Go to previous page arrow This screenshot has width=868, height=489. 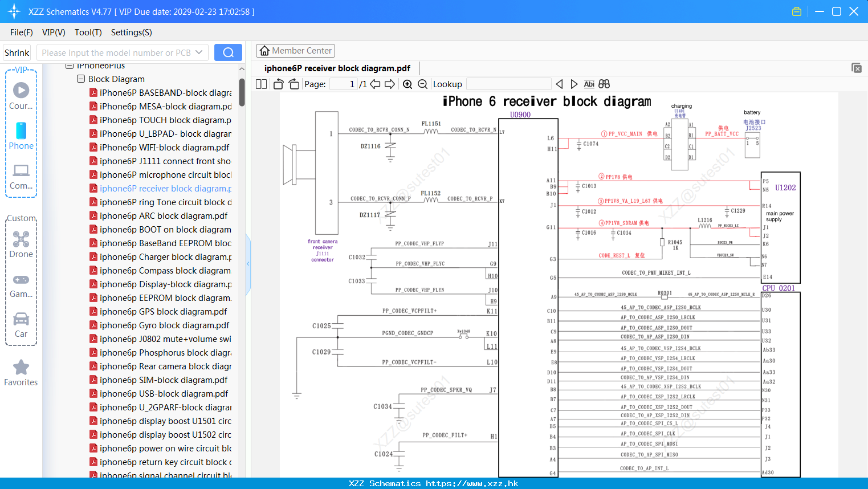click(375, 84)
